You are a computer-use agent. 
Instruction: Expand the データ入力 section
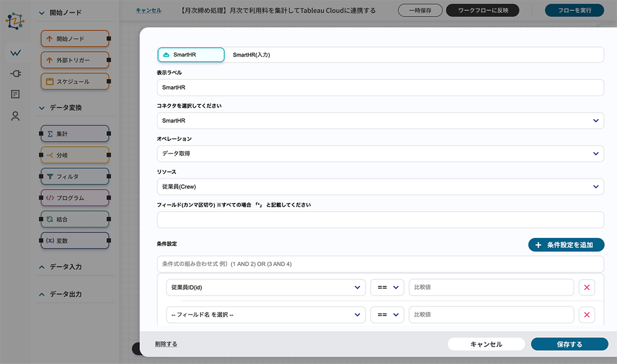(42, 267)
